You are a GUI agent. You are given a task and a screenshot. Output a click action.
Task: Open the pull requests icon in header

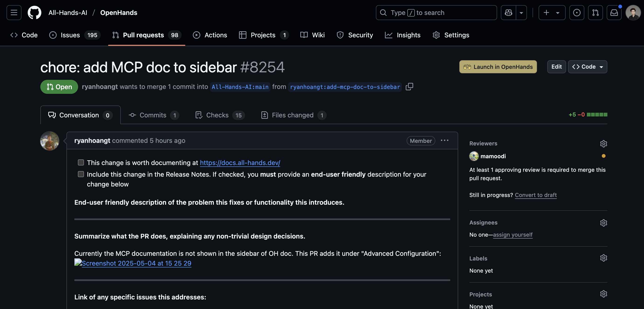(595, 13)
